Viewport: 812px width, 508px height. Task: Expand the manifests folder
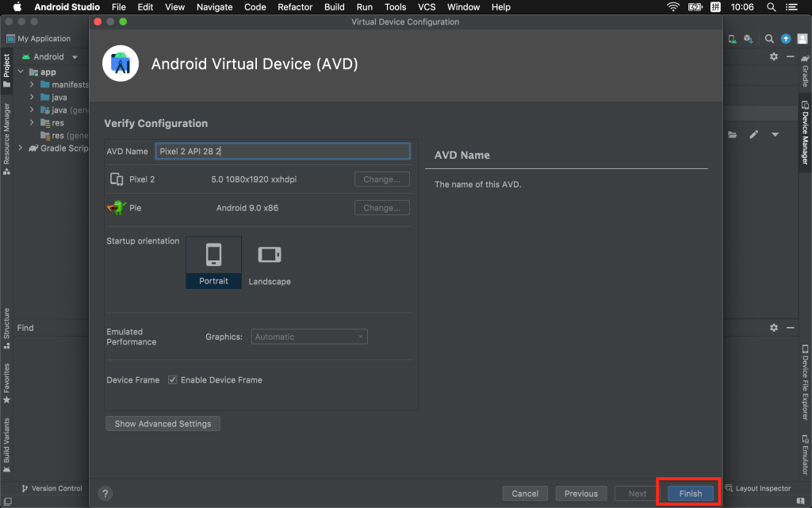(32, 84)
